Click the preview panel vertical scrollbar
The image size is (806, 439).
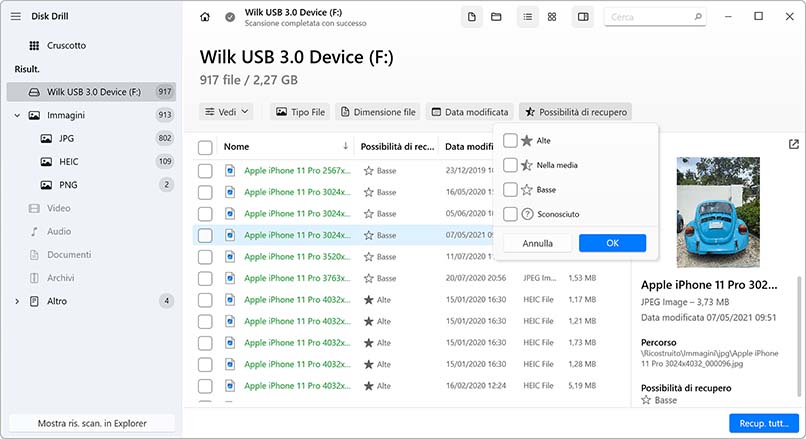coord(798,337)
